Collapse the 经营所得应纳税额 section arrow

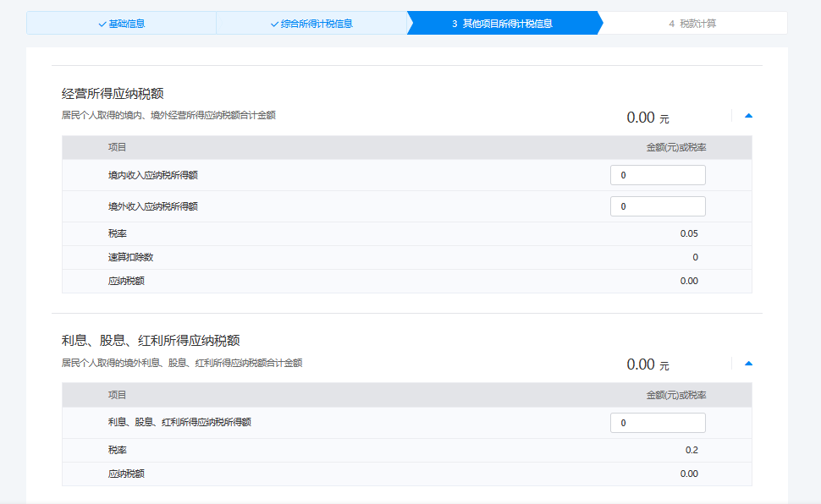tap(749, 116)
